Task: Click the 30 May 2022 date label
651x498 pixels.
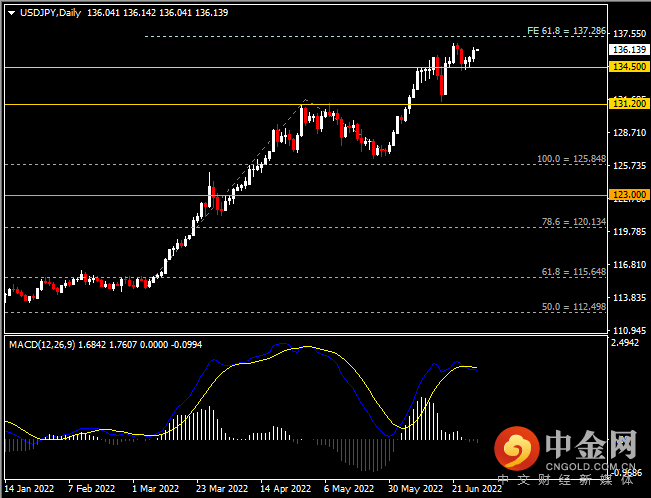Action: (416, 488)
